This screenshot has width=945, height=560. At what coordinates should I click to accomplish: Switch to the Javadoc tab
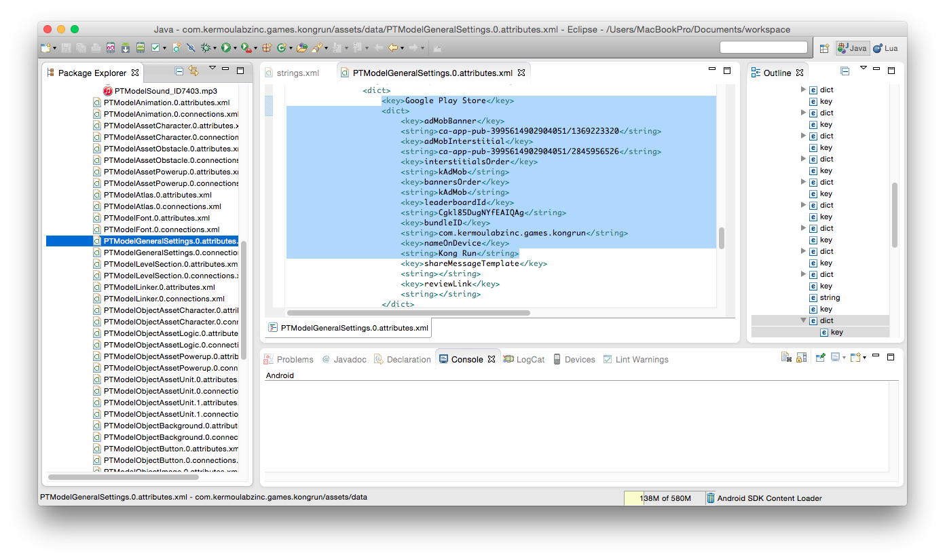[344, 359]
